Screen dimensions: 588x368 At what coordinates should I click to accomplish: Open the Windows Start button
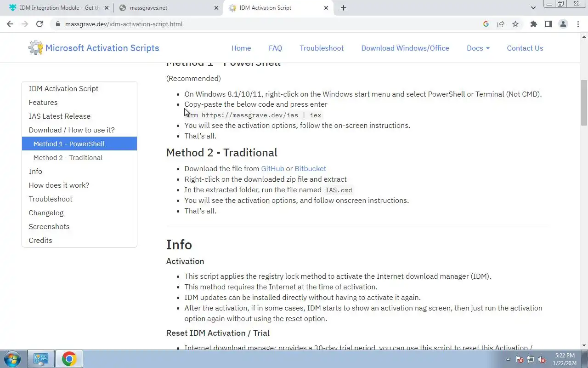pos(12,359)
